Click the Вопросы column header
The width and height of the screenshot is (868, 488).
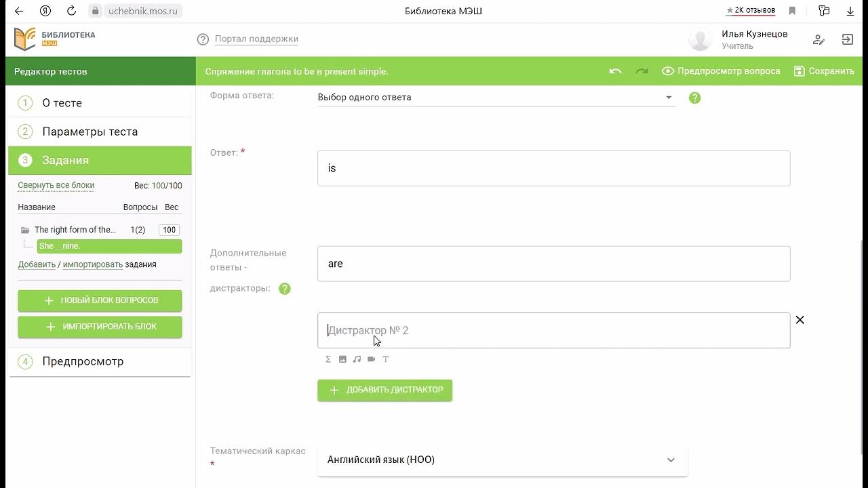point(140,207)
